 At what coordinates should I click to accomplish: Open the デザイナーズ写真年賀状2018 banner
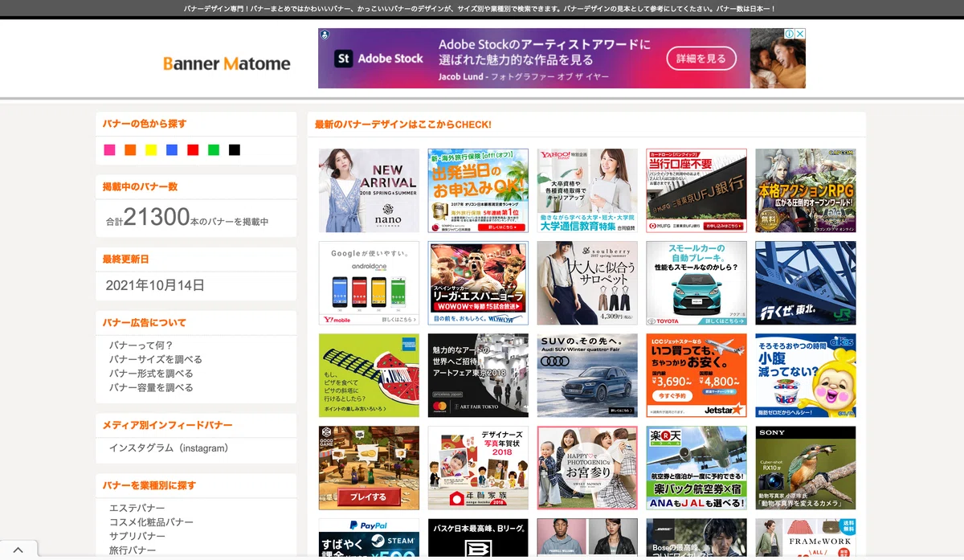(478, 468)
